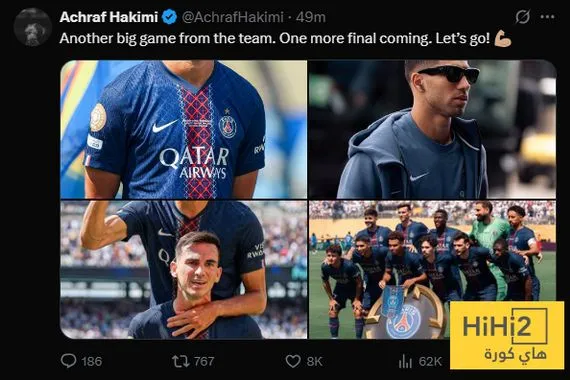Open Achraf Hakimi display name link
The image size is (570, 380).
click(109, 17)
